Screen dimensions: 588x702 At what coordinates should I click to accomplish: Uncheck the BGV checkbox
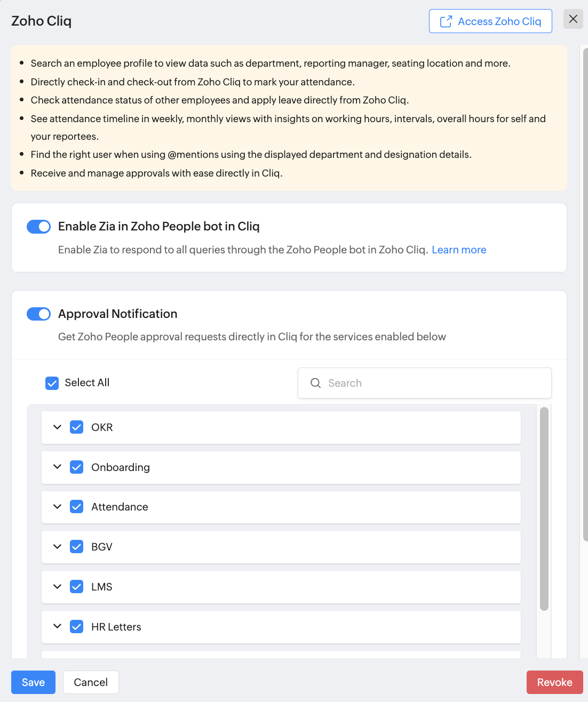(76, 547)
